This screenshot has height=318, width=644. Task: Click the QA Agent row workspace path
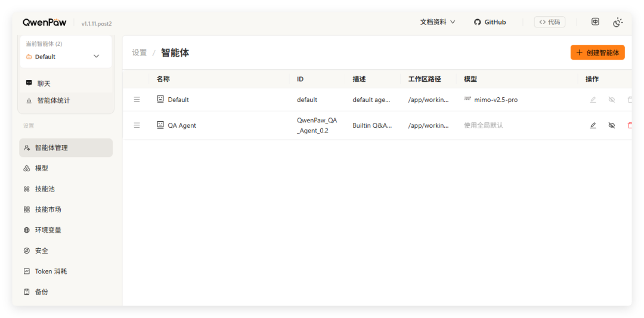point(428,125)
